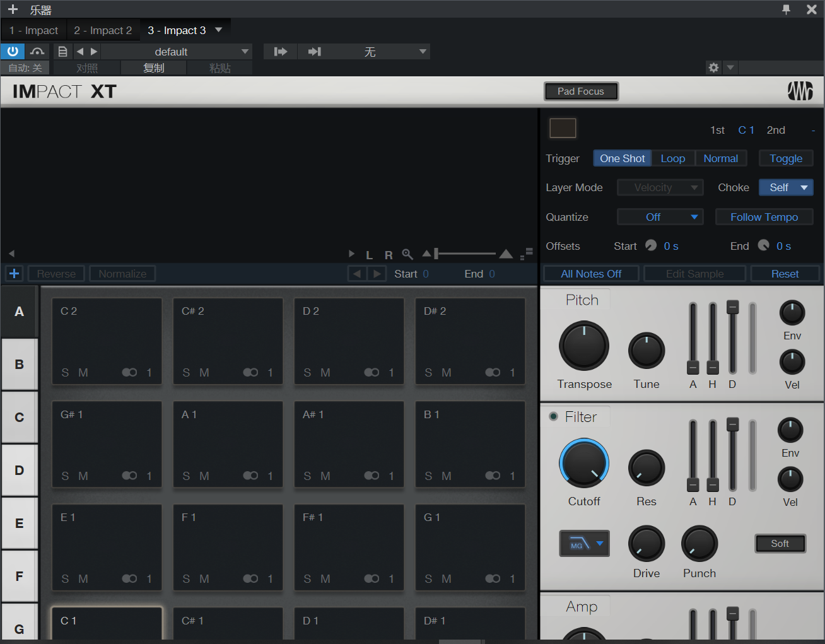This screenshot has height=644, width=825.
Task: Select pad bank B
Action: (x=20, y=365)
